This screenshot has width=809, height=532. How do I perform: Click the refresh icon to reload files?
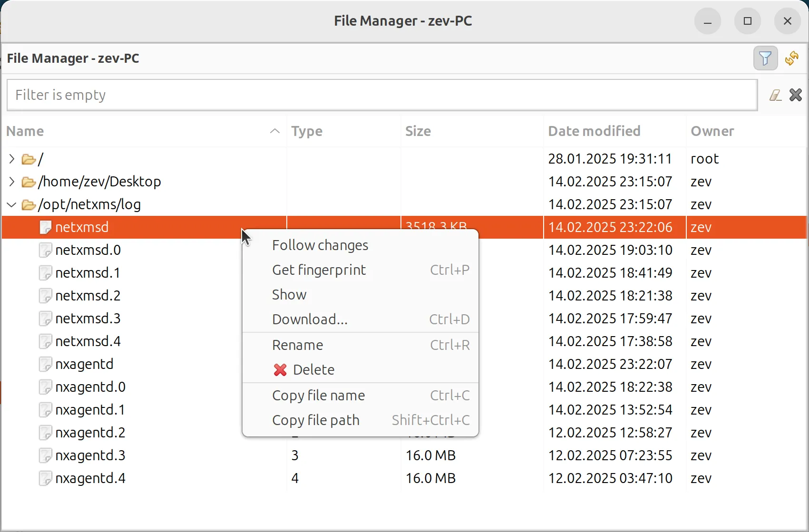point(792,58)
